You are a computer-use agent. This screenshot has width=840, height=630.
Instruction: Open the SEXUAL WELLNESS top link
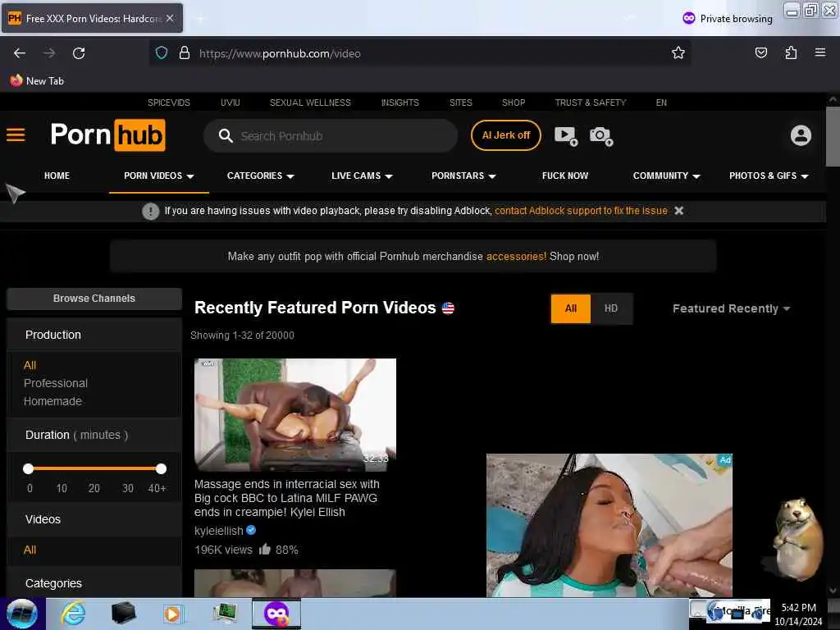coord(310,103)
